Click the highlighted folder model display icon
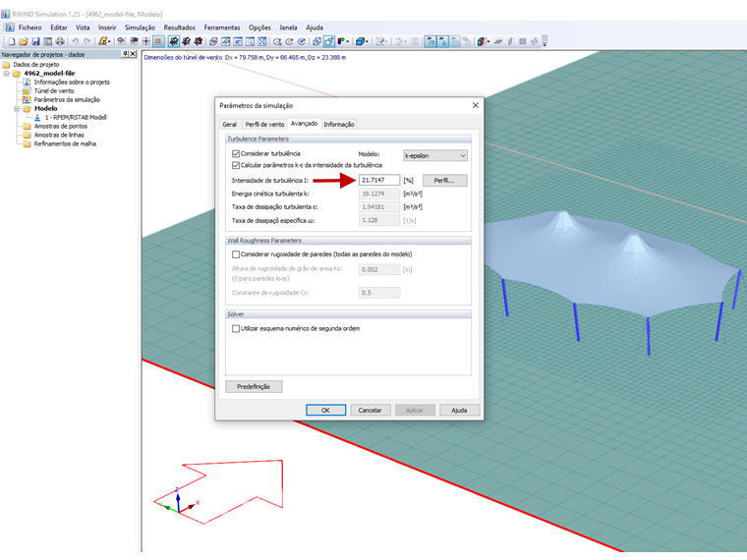 coord(431,42)
